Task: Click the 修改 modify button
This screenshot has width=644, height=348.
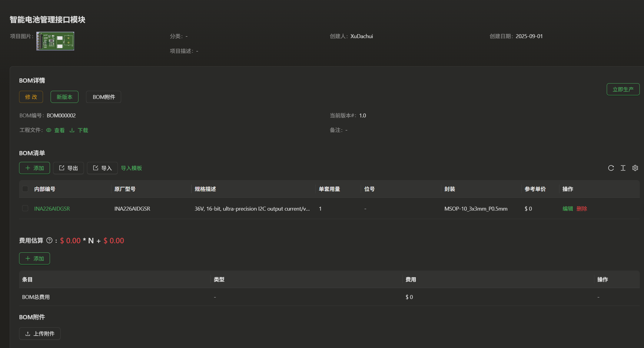Action: (31, 97)
